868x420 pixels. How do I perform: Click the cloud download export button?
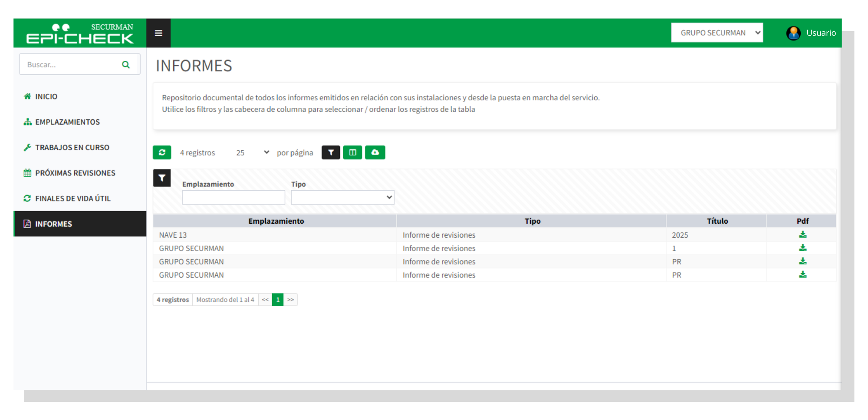click(375, 152)
